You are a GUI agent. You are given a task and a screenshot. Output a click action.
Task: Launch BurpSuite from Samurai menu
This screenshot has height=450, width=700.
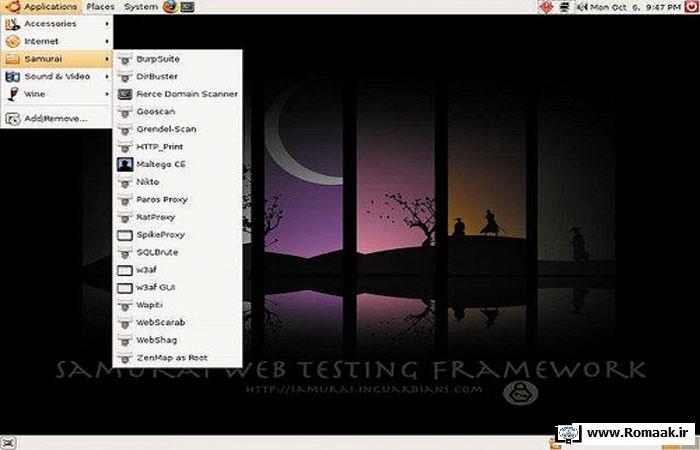[x=178, y=59]
